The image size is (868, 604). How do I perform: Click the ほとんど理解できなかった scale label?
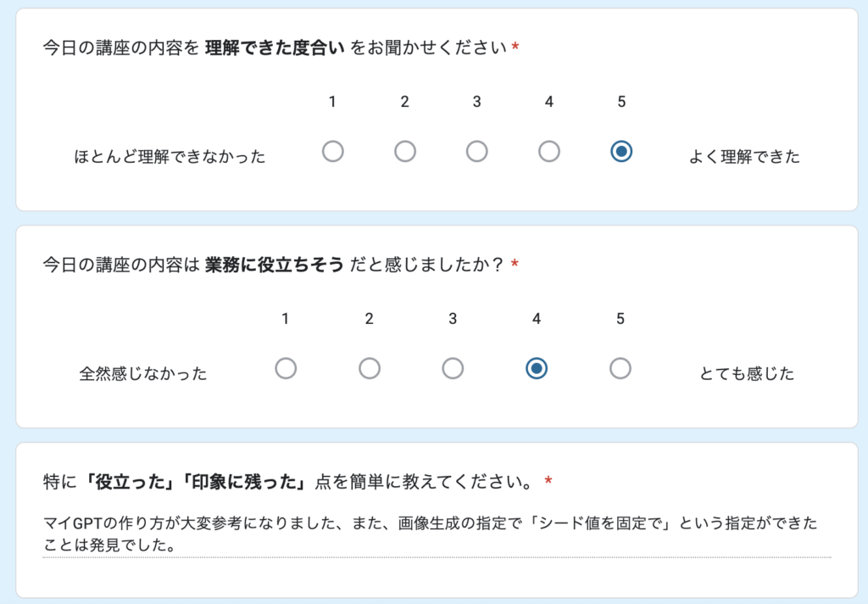(x=170, y=157)
